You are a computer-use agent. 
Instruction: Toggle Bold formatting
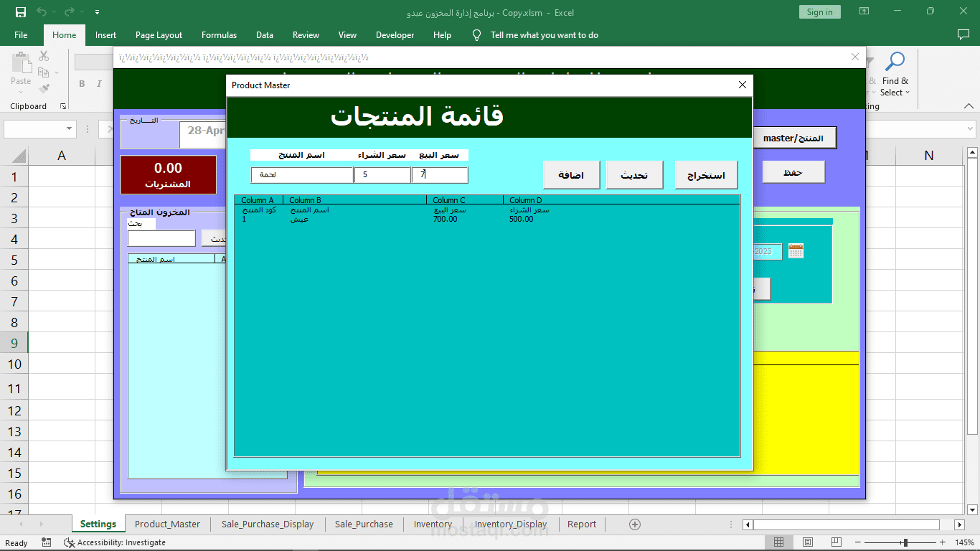pyautogui.click(x=82, y=84)
